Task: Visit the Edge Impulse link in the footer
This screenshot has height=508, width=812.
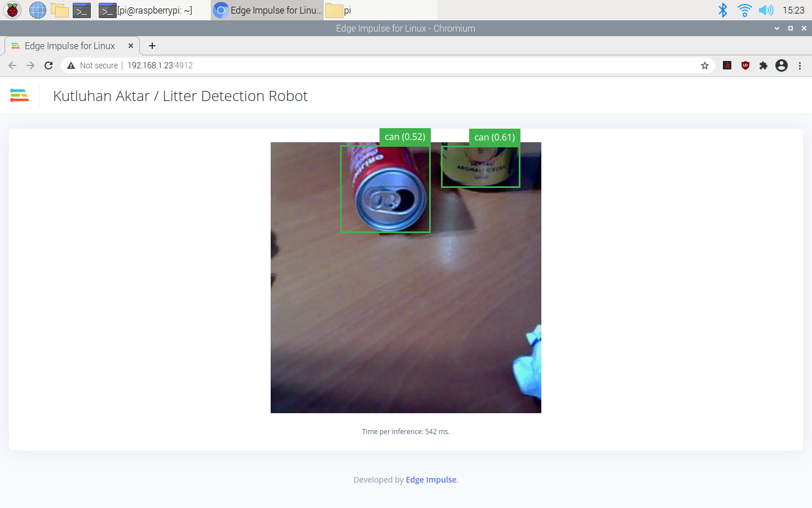Action: (431, 480)
